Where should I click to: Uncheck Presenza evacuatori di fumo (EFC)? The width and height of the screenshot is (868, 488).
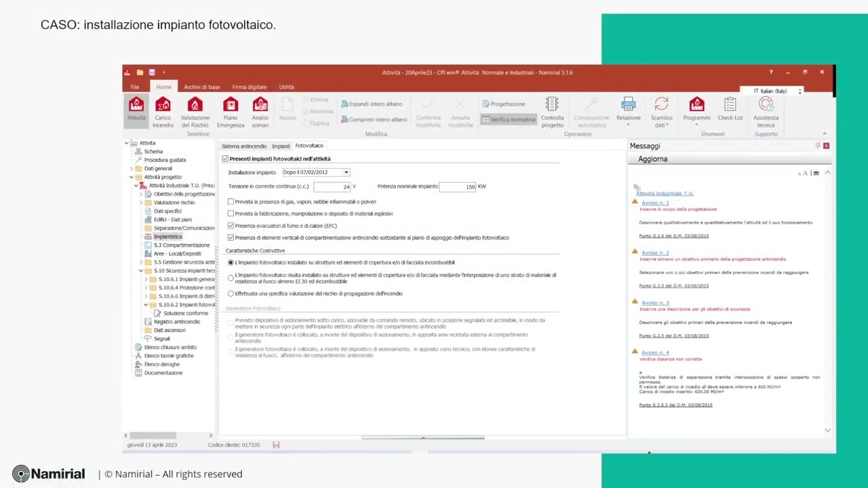tap(231, 226)
